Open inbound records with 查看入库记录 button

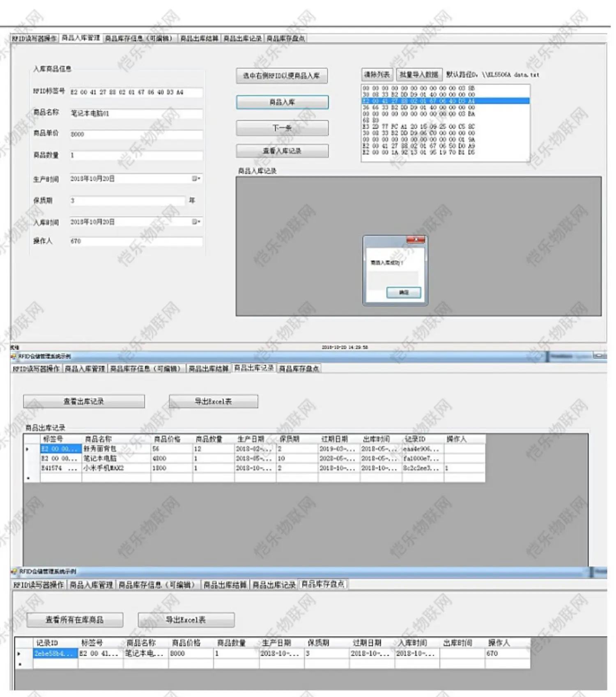(282, 151)
